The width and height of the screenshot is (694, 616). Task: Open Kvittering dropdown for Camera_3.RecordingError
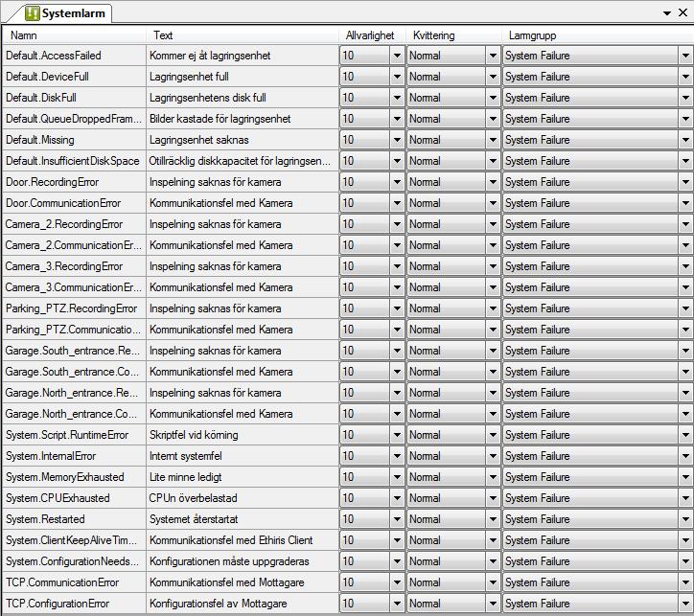(493, 266)
